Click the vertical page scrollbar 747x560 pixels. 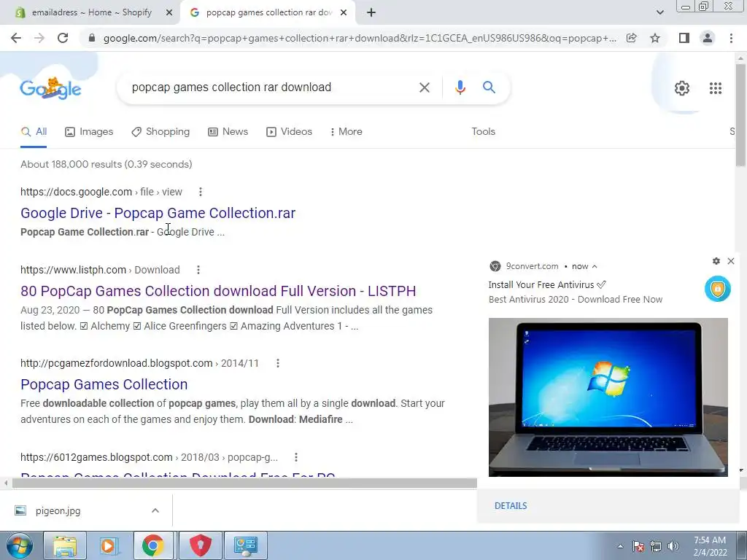740,115
